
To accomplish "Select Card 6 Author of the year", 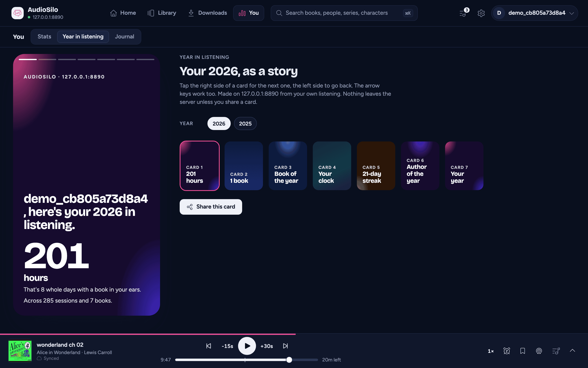I will (420, 166).
